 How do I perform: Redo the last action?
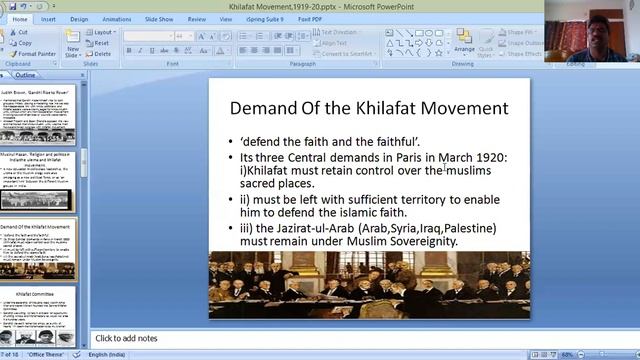40,6
